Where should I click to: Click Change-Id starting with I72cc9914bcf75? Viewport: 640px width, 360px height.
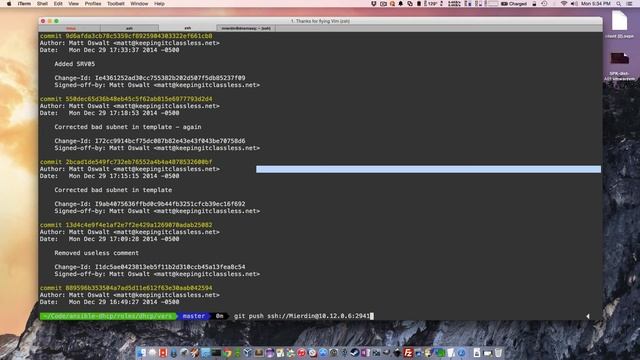[170, 141]
